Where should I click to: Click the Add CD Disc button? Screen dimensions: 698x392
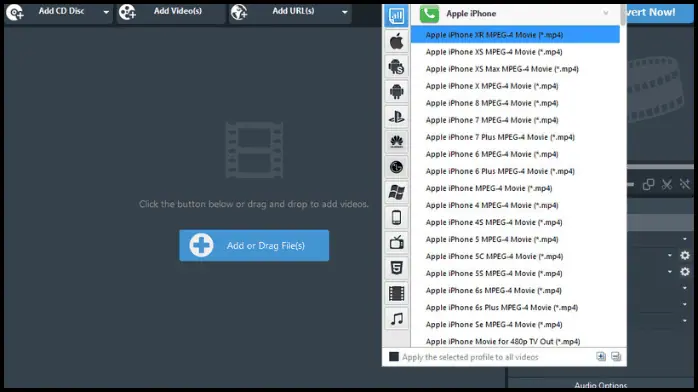58,12
